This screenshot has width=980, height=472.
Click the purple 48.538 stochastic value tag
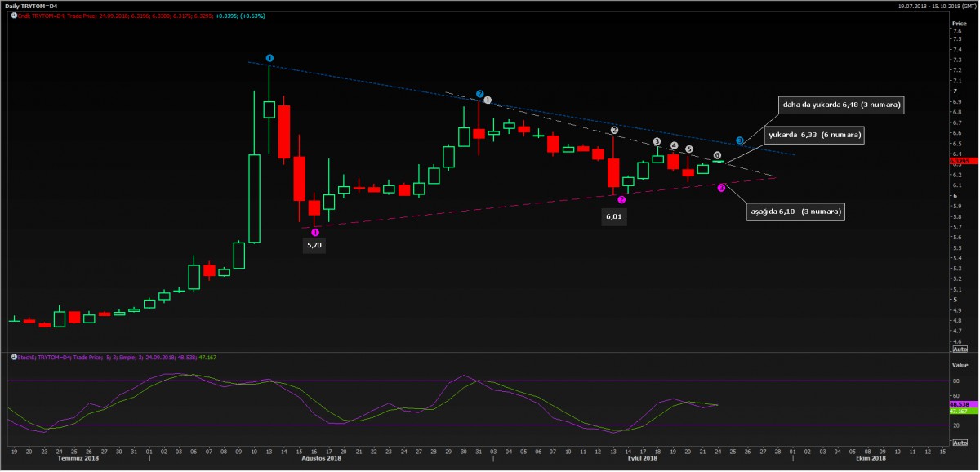[x=959, y=404]
